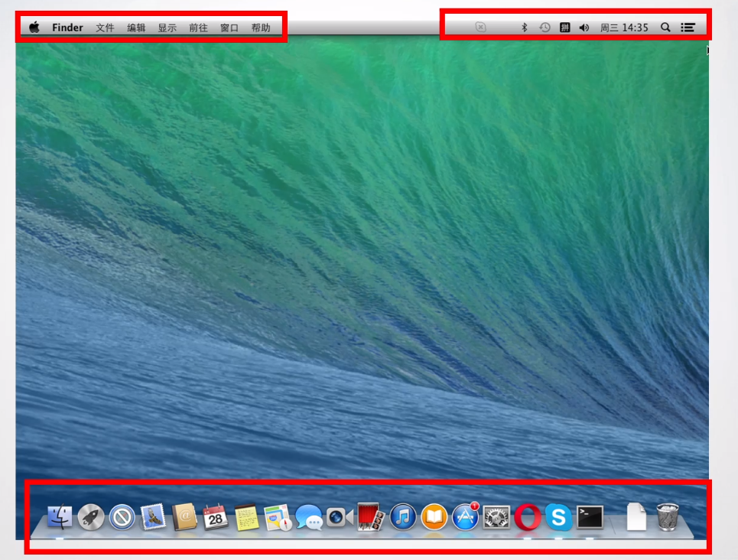Screen dimensions: 738x560
Task: Click the Skype status icon in menu bar
Action: pyautogui.click(x=480, y=28)
